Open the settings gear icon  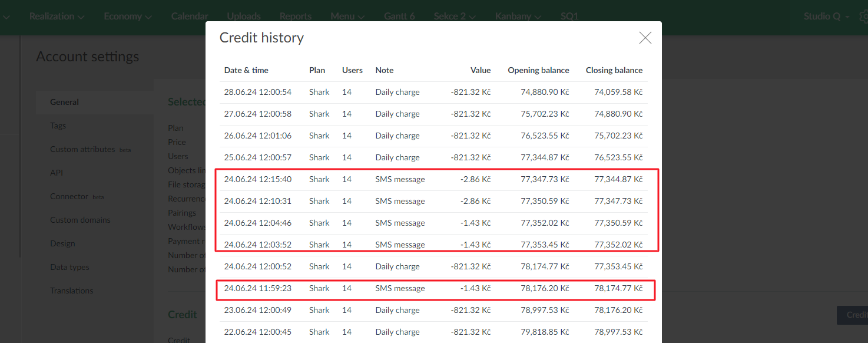pos(863,17)
